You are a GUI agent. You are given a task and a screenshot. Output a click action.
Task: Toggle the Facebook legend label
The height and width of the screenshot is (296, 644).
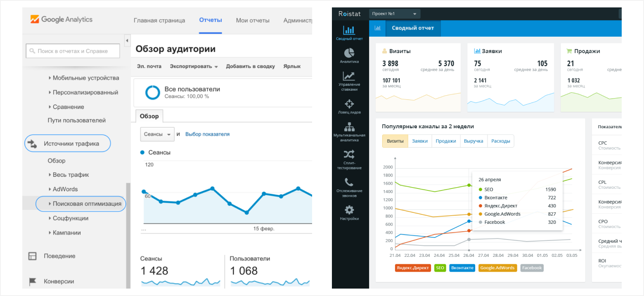coord(532,268)
